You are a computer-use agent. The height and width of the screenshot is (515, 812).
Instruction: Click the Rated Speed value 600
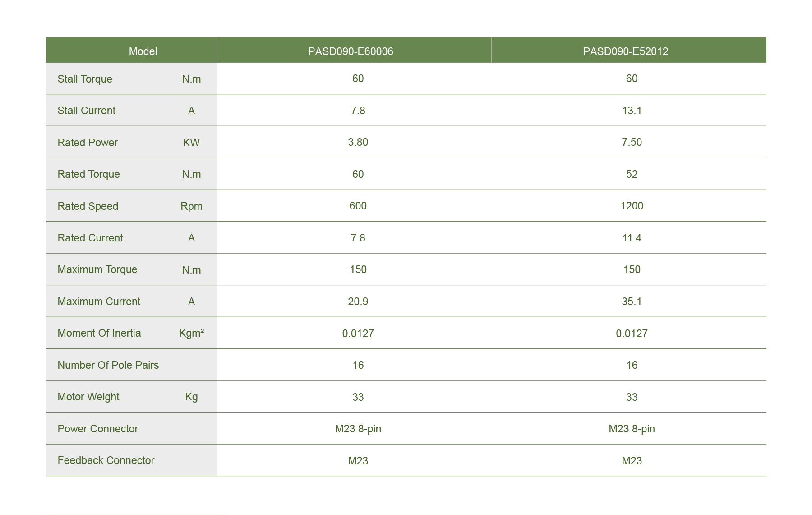358,206
